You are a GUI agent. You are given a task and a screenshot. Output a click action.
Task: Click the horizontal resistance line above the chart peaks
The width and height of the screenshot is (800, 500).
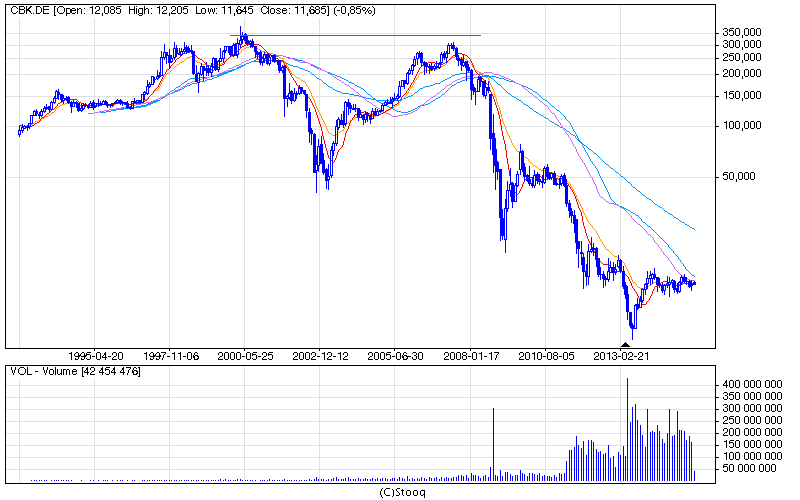click(355, 35)
